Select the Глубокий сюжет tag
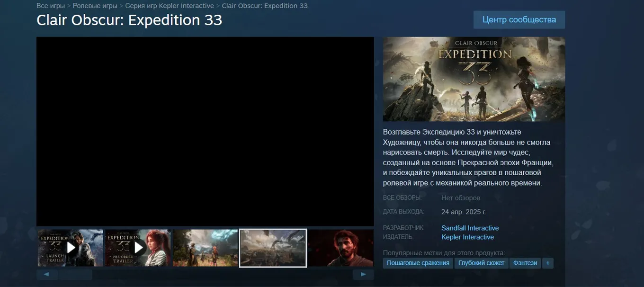Screen dimensions: 644x287 click(x=482, y=263)
